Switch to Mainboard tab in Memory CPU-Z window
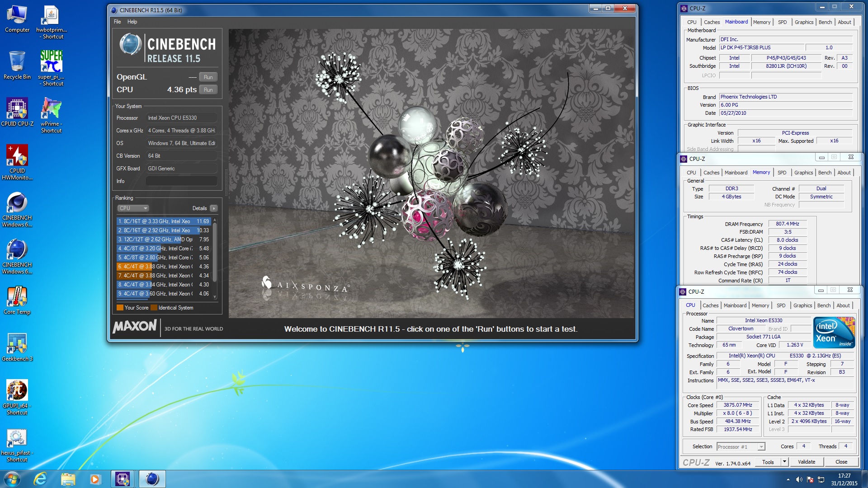The height and width of the screenshot is (488, 868). click(x=736, y=173)
